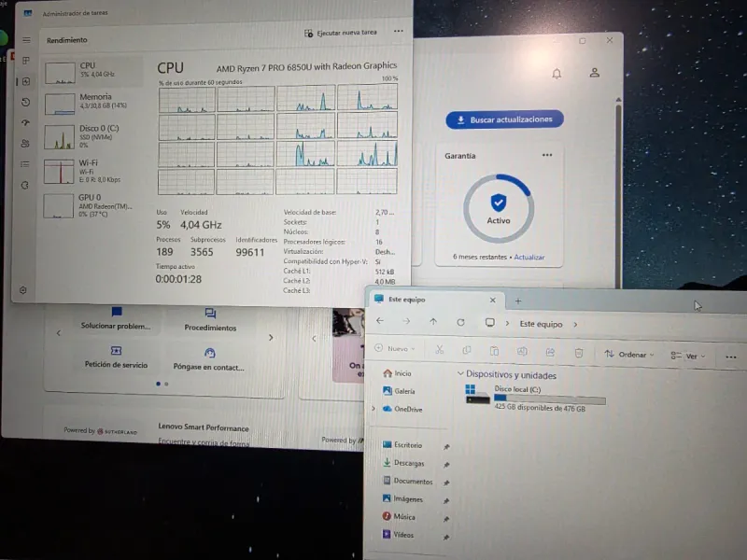Open Startup apps icon in Task Manager sidebar

(x=26, y=122)
